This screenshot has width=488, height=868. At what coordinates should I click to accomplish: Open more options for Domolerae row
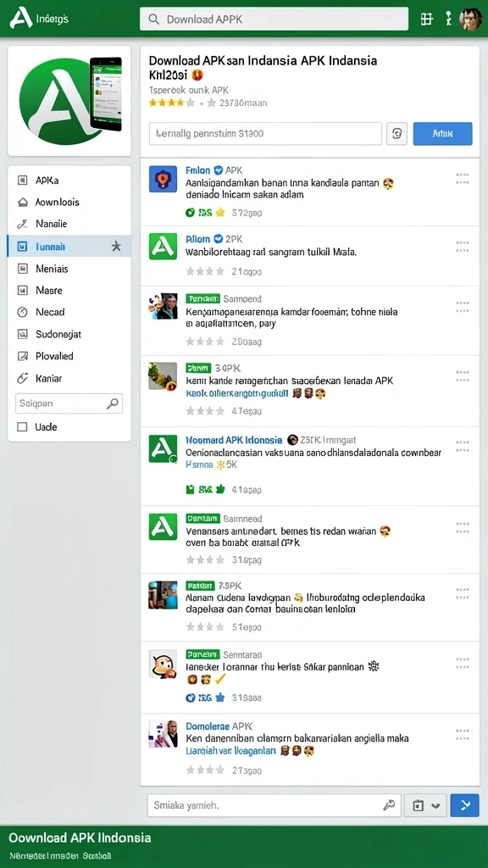click(463, 735)
